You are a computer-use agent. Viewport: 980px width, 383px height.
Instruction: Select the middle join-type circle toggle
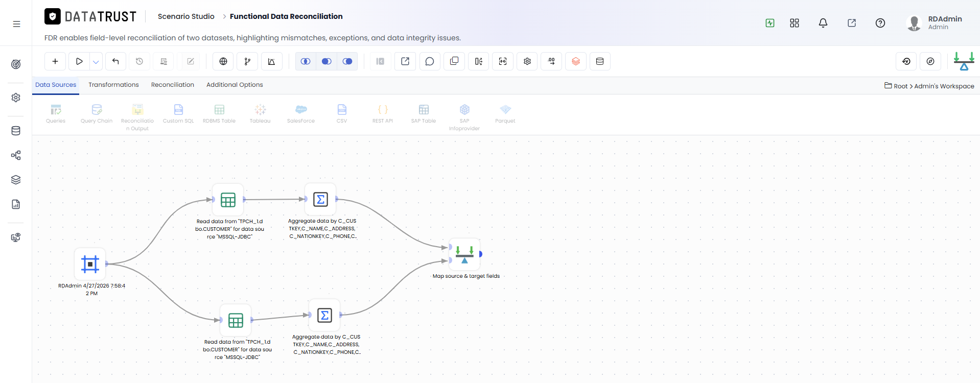coord(326,61)
